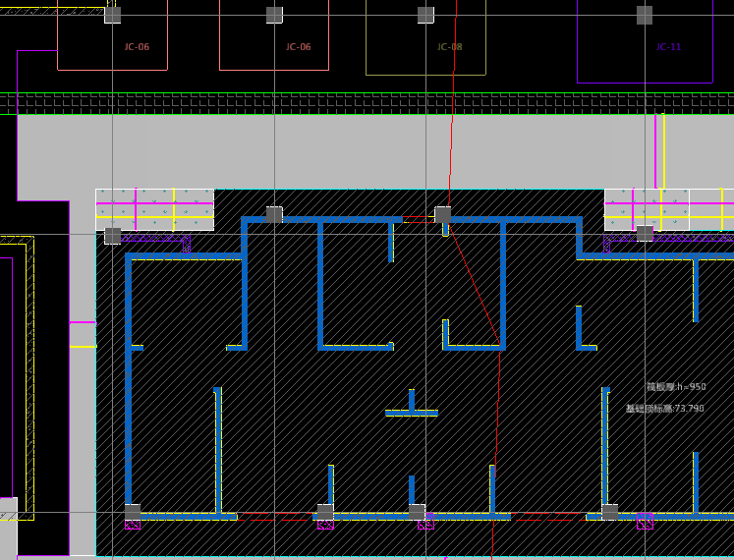Pick gray column square atop JC-11 box

click(645, 15)
